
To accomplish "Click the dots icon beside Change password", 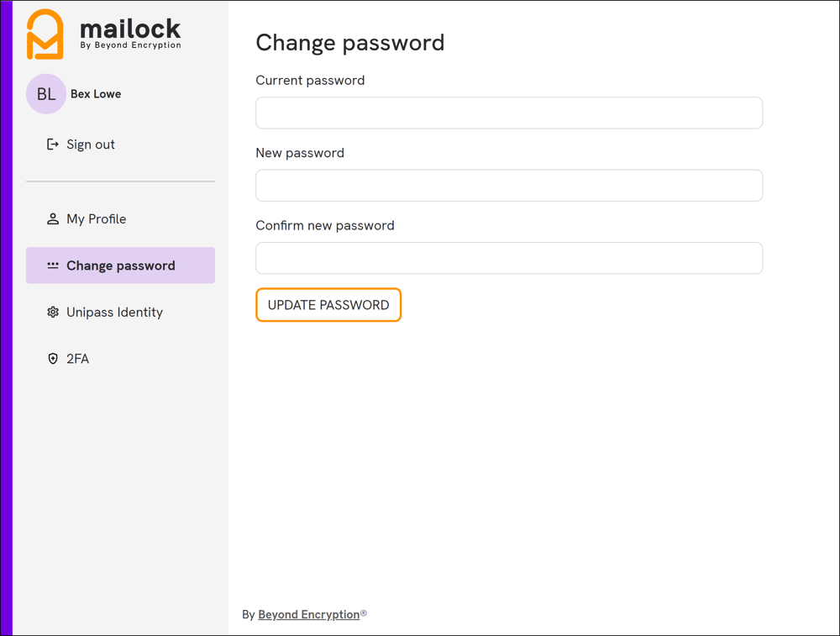I will [x=52, y=265].
